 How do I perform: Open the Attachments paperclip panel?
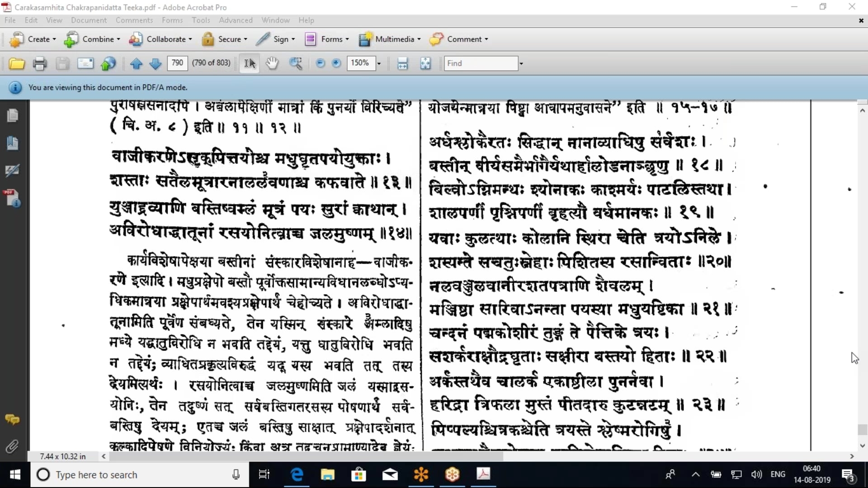[12, 447]
